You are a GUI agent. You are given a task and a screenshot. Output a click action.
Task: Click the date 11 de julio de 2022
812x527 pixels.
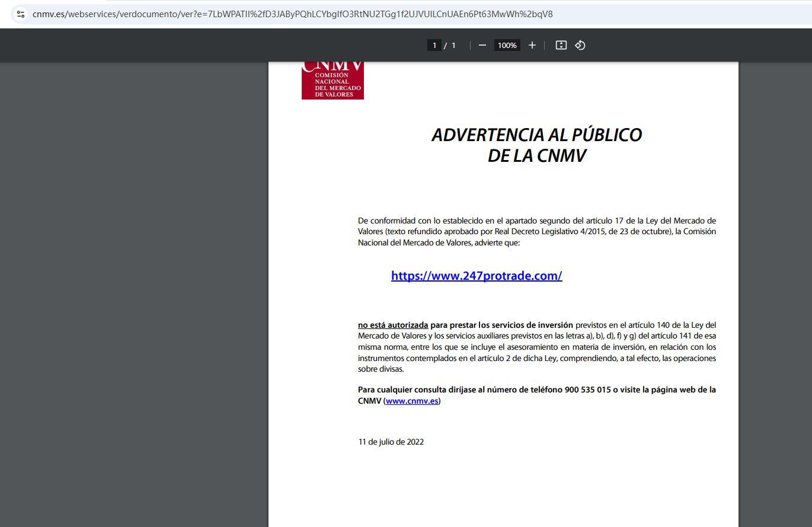[x=391, y=442]
